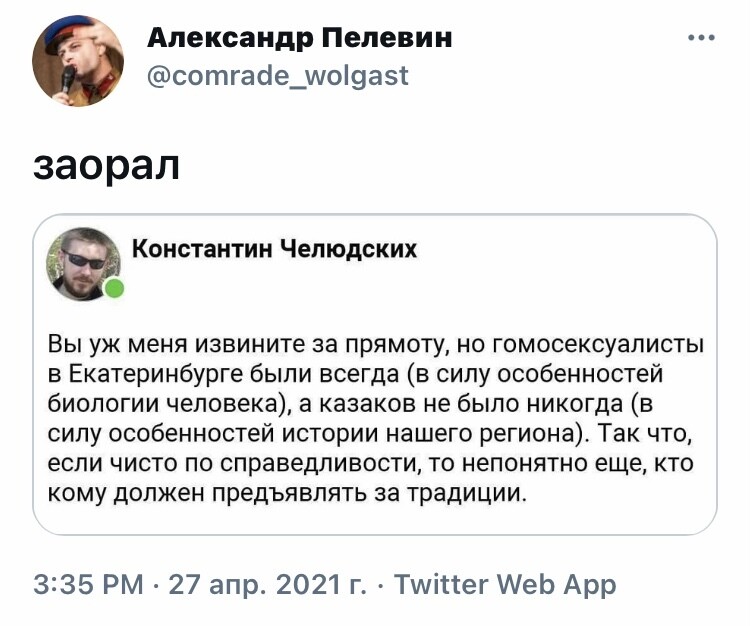Screen dimensions: 750x626
Task: Click Александр Пелевин's profile avatar
Action: click(78, 61)
